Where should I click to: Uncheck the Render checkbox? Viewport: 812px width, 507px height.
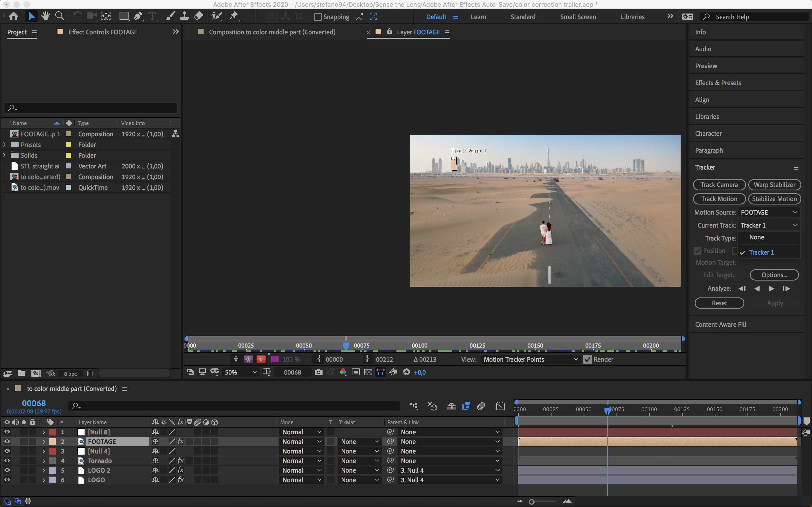pyautogui.click(x=587, y=359)
